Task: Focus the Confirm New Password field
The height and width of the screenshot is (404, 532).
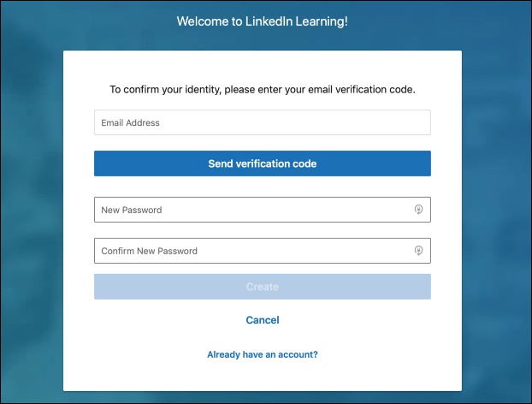Action: pos(263,251)
